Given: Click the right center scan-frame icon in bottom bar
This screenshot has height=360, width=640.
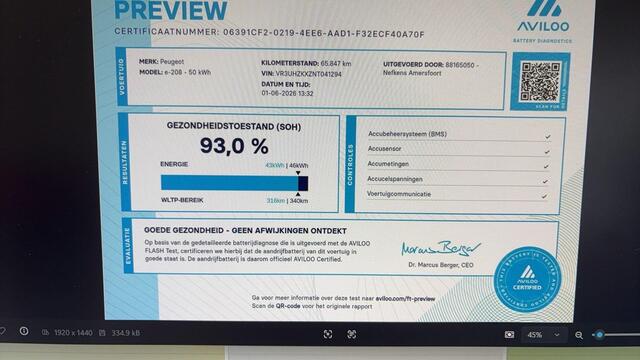Looking at the screenshot, I should (x=351, y=334).
